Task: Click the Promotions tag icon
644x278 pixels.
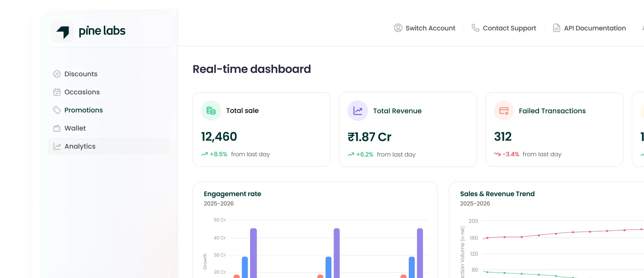Action: point(57,110)
